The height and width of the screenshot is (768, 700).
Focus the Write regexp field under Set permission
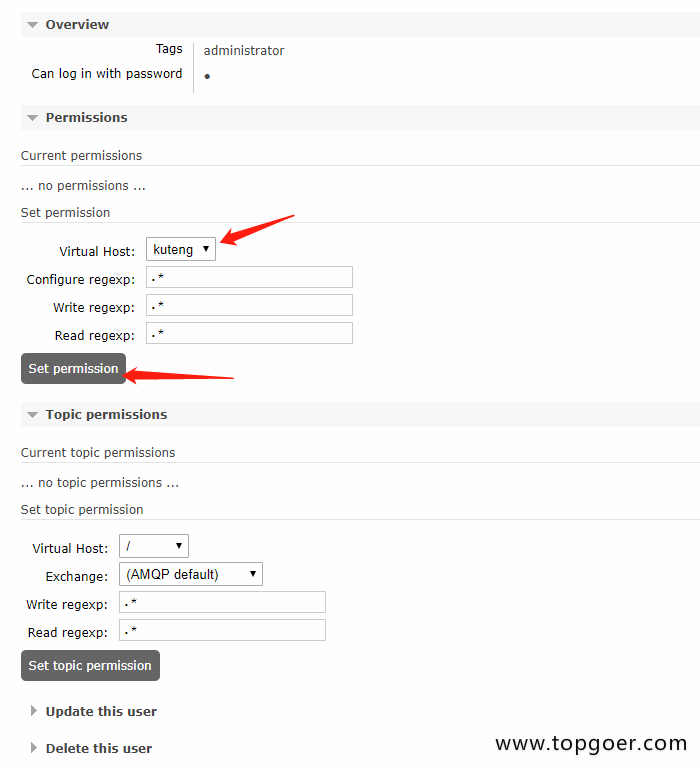pos(249,305)
